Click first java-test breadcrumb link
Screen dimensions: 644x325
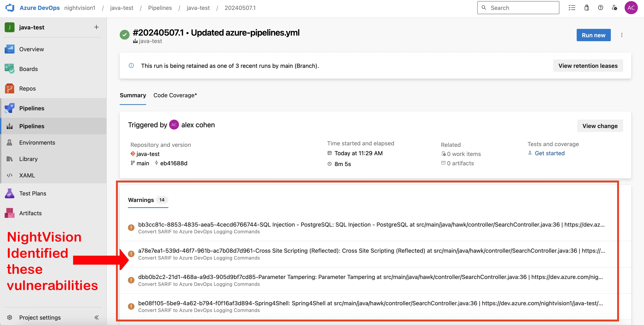tap(122, 8)
